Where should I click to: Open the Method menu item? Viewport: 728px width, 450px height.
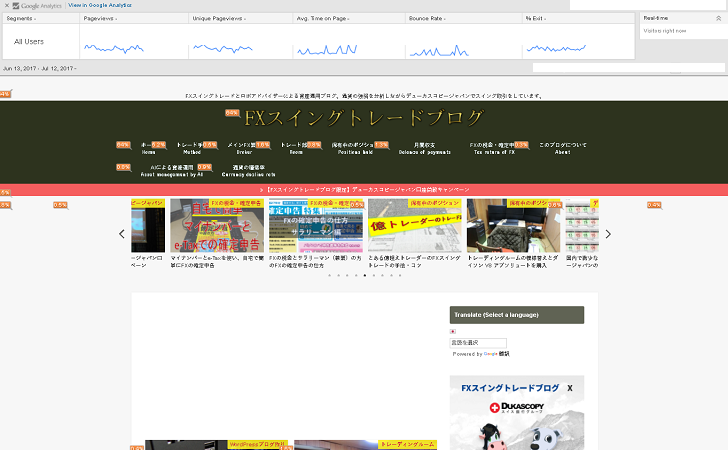(192, 148)
